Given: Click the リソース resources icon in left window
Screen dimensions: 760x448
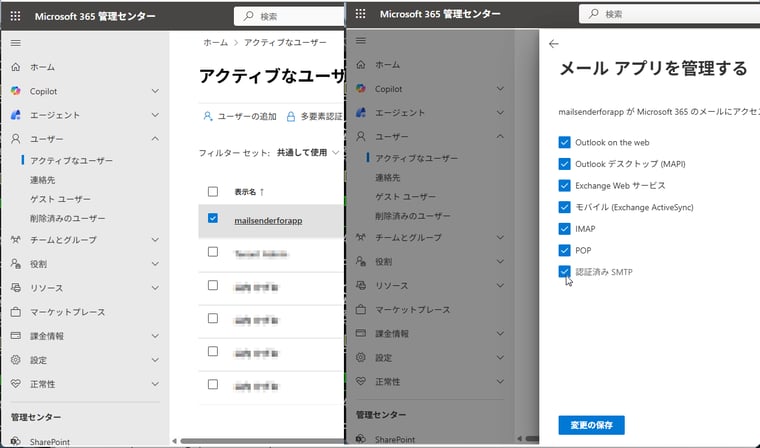Looking at the screenshot, I should [x=16, y=288].
